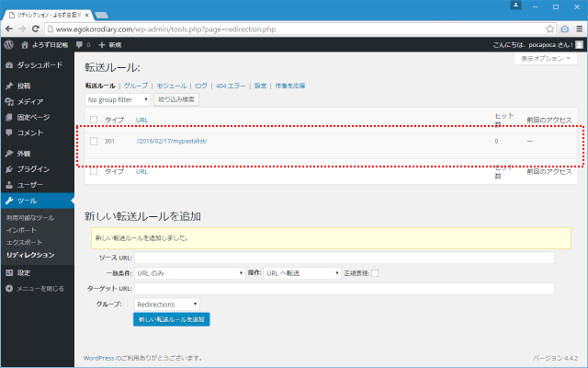Collapse the sidebar with メニューを閉じる

tap(39, 288)
